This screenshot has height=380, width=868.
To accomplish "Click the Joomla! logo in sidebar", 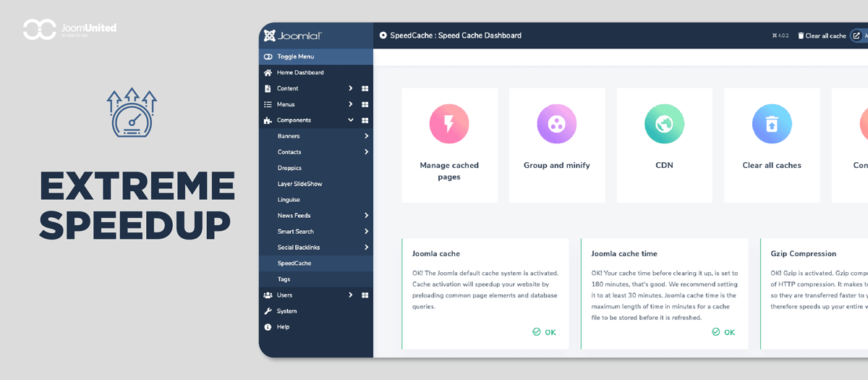I will coord(293,35).
